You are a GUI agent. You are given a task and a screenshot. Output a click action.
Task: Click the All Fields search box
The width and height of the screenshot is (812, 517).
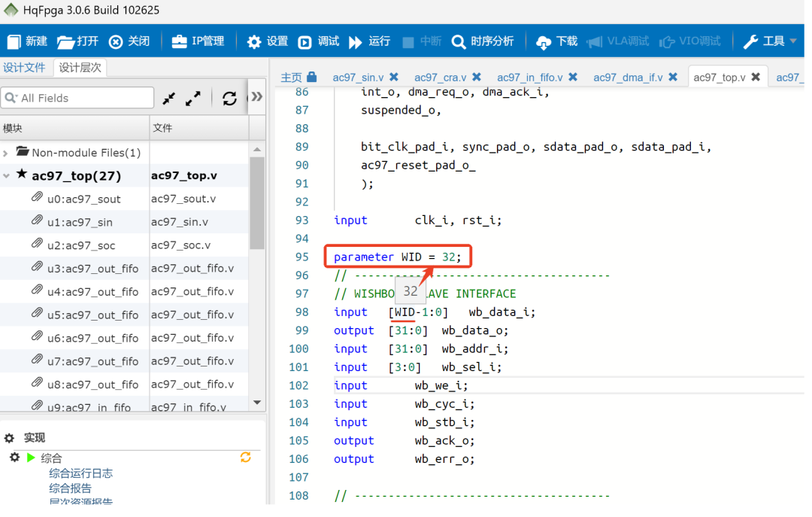click(83, 98)
